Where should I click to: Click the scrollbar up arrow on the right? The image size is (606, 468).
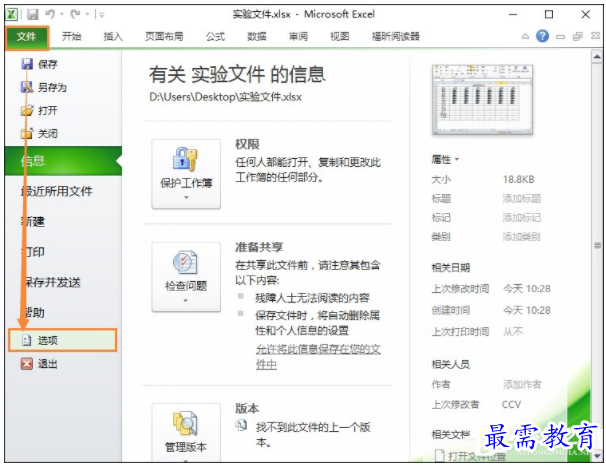[597, 57]
